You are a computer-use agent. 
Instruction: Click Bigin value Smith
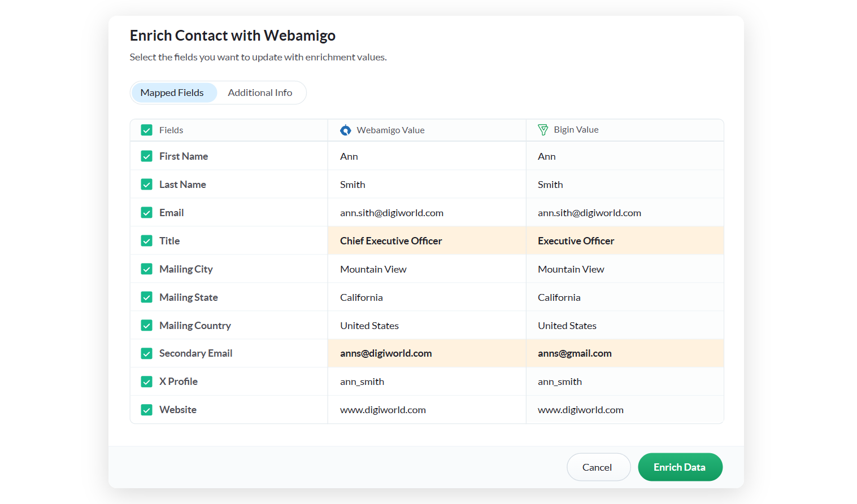550,185
